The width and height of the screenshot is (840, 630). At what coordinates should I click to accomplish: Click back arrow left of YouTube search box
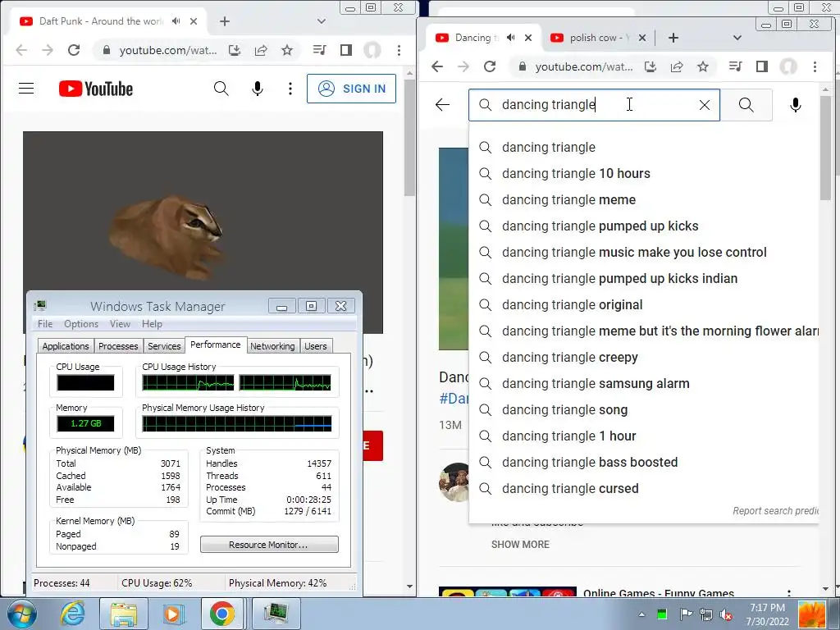click(x=442, y=104)
